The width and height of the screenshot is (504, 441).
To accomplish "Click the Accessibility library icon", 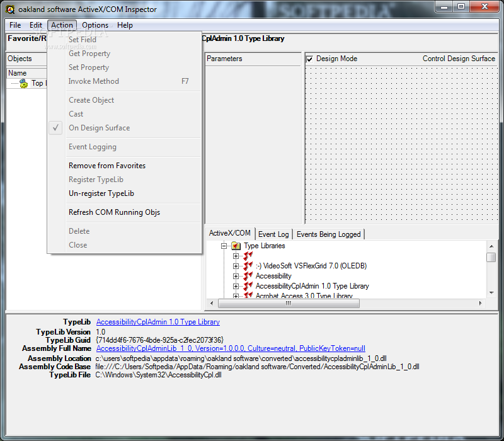I will point(248,276).
